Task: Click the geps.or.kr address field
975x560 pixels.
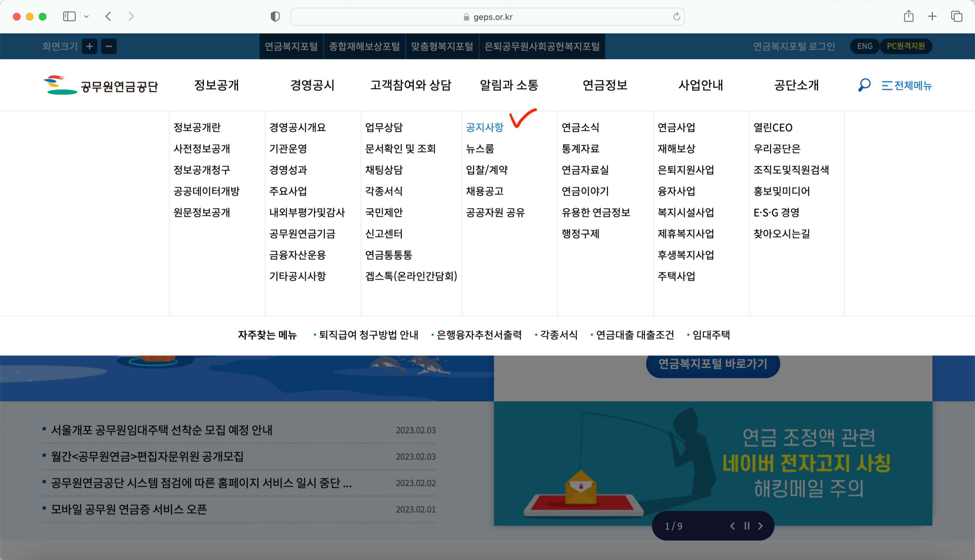Action: tap(492, 17)
